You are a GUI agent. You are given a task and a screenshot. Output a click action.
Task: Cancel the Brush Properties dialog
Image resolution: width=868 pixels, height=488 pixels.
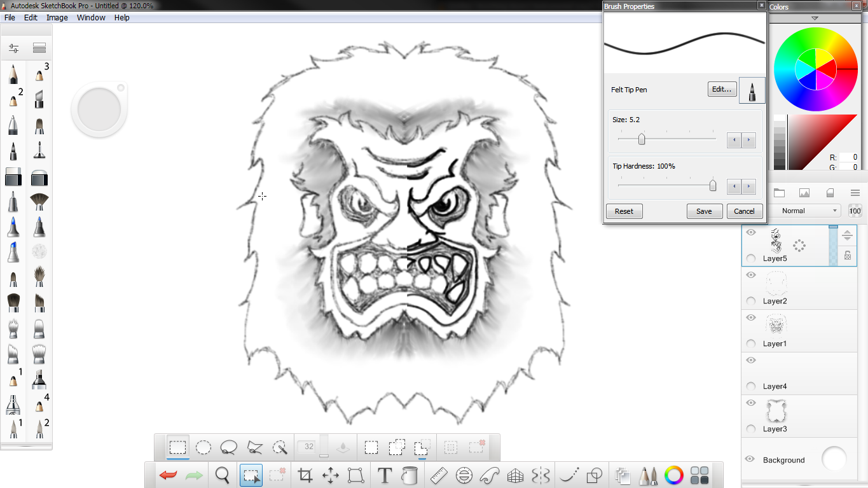[744, 211]
